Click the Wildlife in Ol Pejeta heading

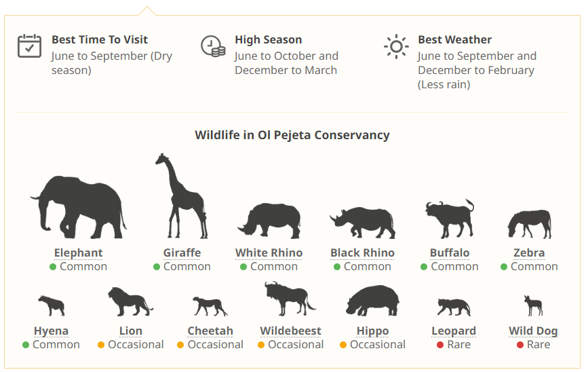click(x=292, y=134)
